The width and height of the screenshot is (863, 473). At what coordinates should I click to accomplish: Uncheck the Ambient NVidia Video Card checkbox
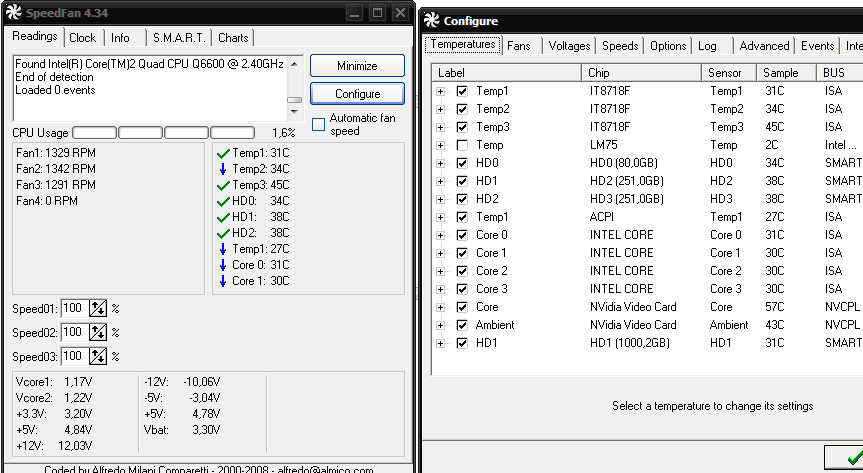click(x=462, y=325)
